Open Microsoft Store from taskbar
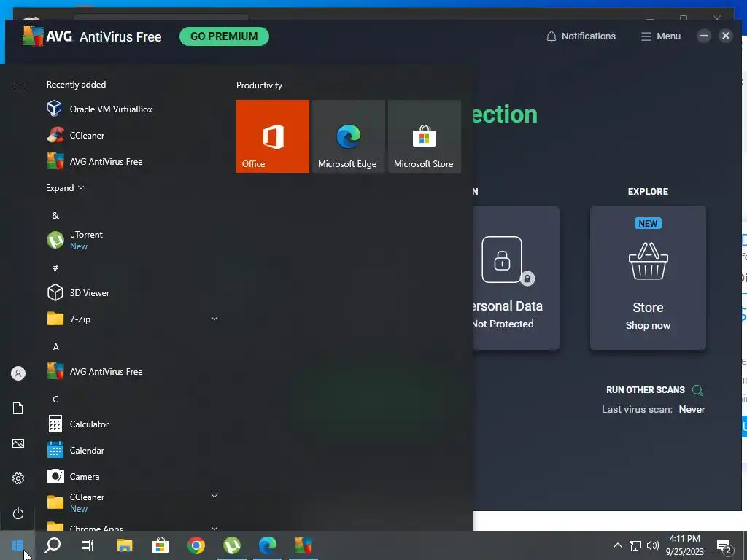 pos(160,545)
